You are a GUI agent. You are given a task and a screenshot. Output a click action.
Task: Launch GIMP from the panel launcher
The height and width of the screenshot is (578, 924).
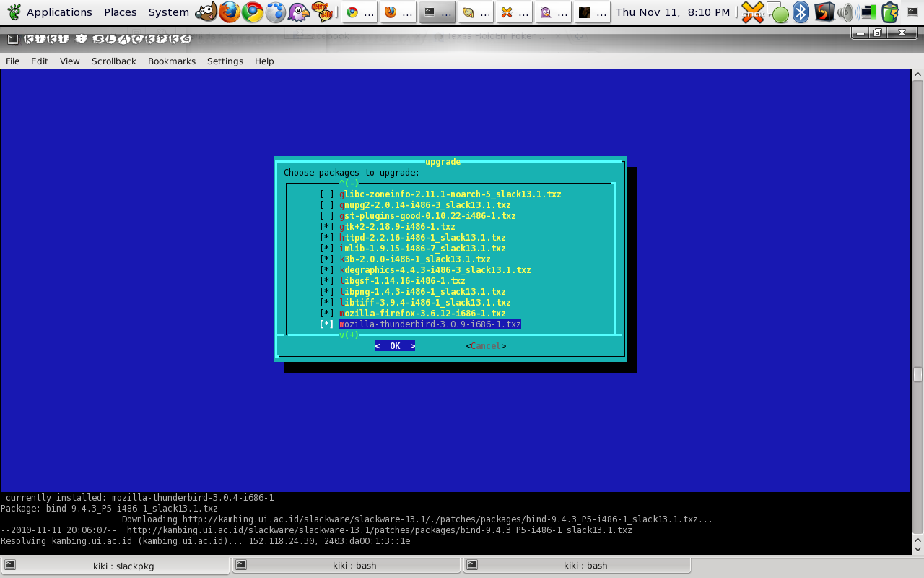coord(206,12)
